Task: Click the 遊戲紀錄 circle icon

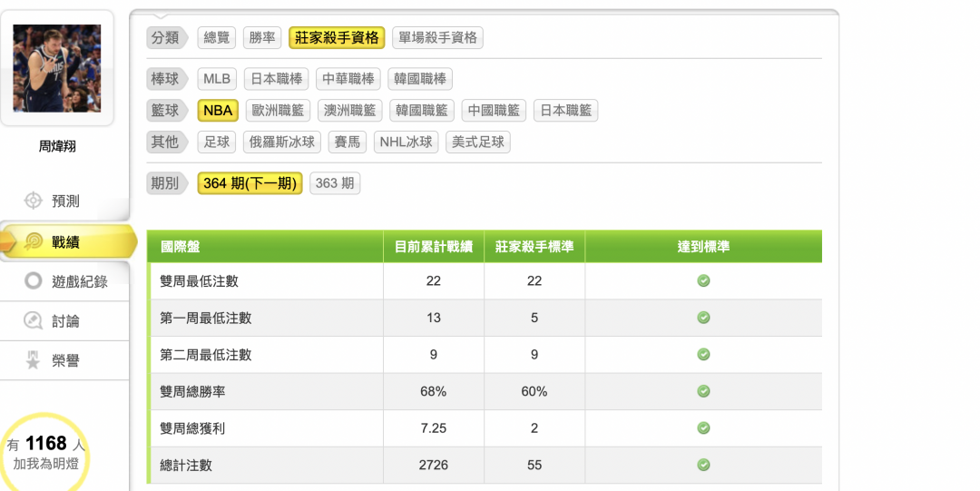Action: coord(34,280)
